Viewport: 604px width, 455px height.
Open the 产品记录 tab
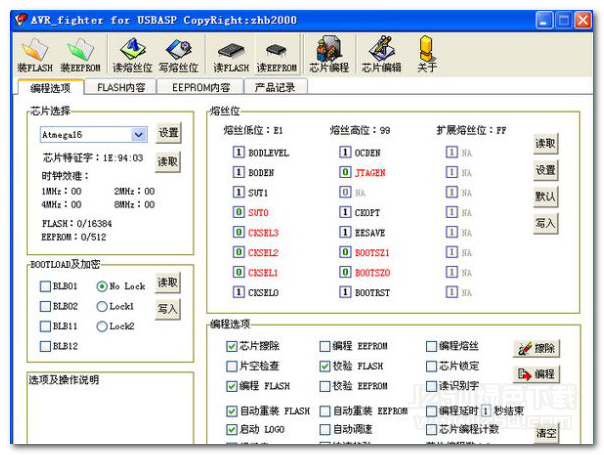coord(275,87)
